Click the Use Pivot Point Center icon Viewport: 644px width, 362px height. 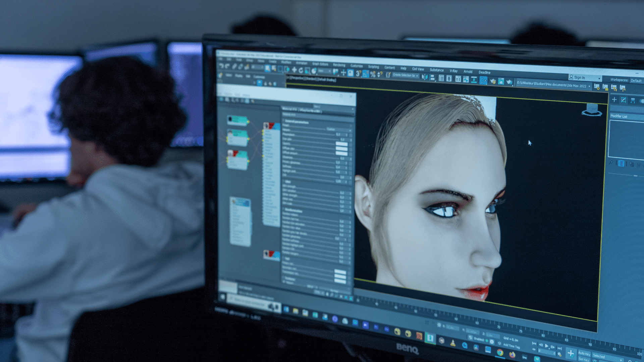(336, 72)
